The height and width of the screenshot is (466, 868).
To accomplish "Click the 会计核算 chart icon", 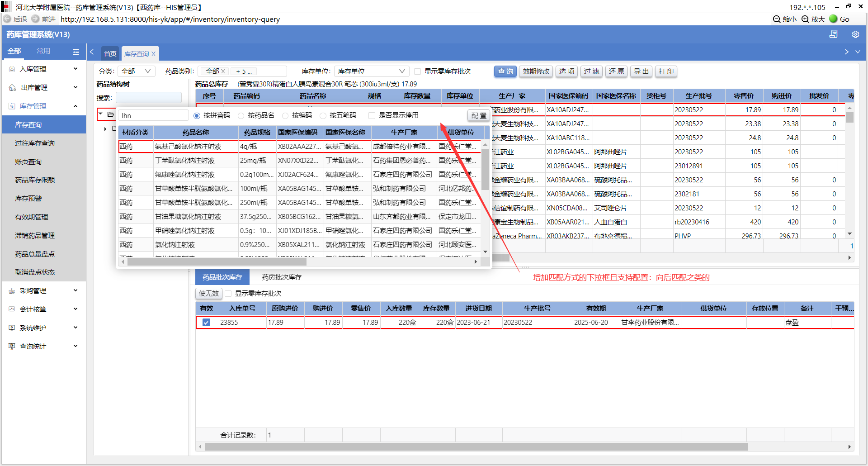I will click(12, 309).
